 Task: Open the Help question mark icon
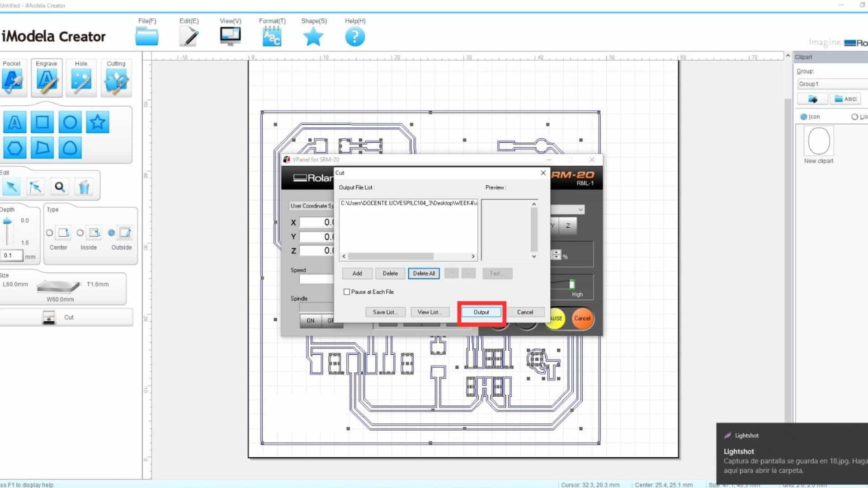(355, 37)
